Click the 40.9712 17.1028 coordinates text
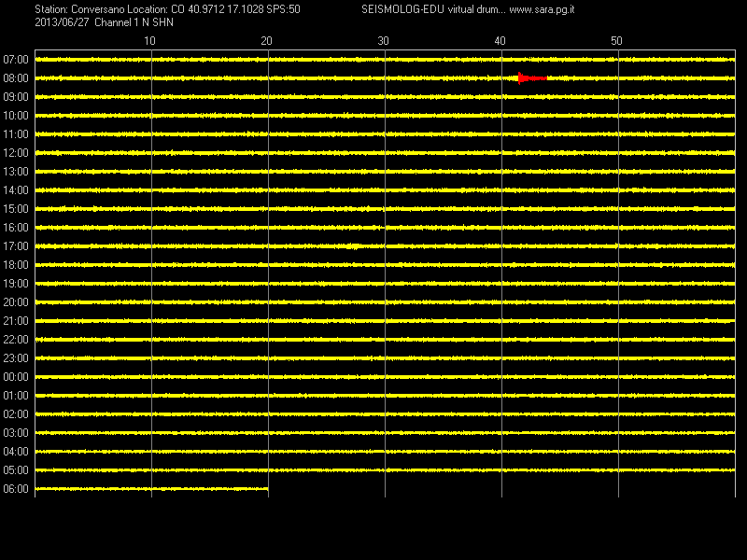The width and height of the screenshot is (747, 560). click(226, 9)
